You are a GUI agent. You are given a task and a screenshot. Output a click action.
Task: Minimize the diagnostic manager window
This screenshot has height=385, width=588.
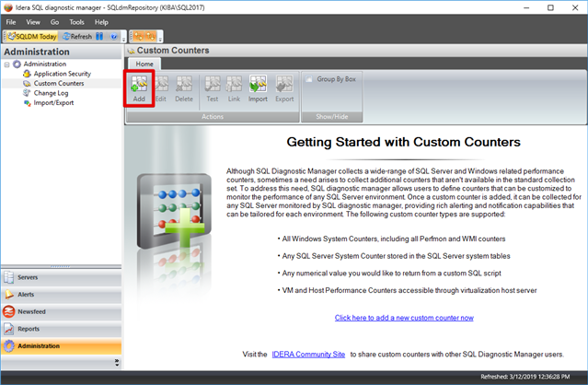[x=526, y=7]
